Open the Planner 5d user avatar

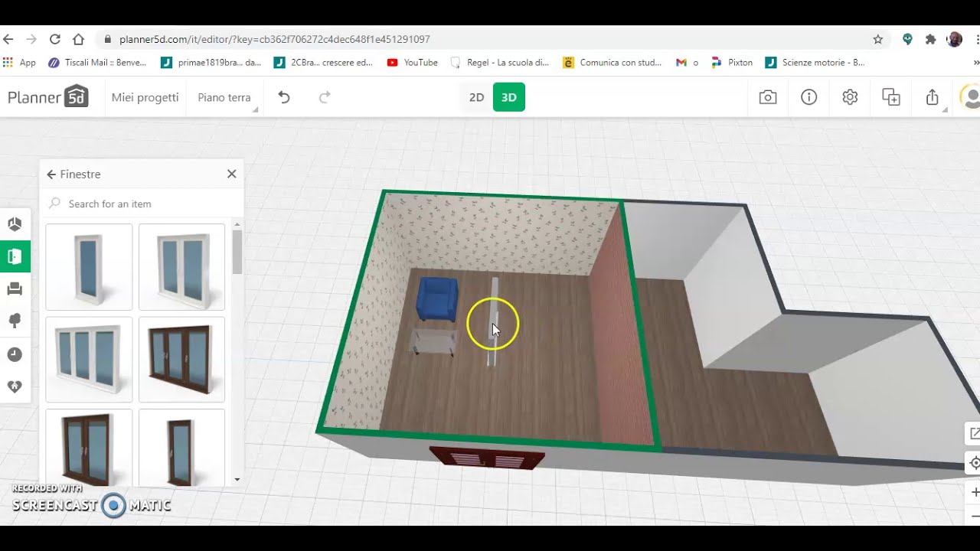click(x=971, y=97)
